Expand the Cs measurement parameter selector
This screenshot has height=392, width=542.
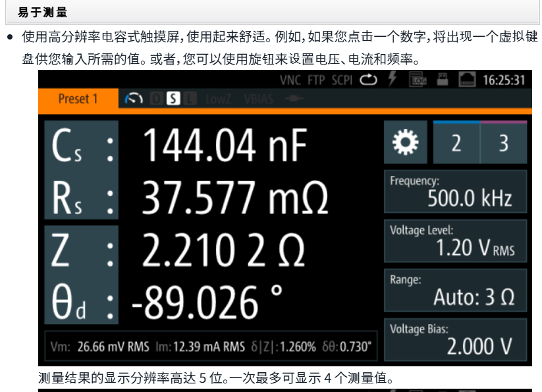pyautogui.click(x=81, y=146)
